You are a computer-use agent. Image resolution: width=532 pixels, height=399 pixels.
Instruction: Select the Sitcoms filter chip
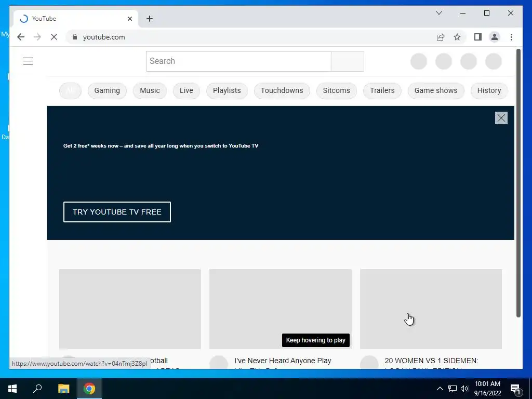[336, 90]
